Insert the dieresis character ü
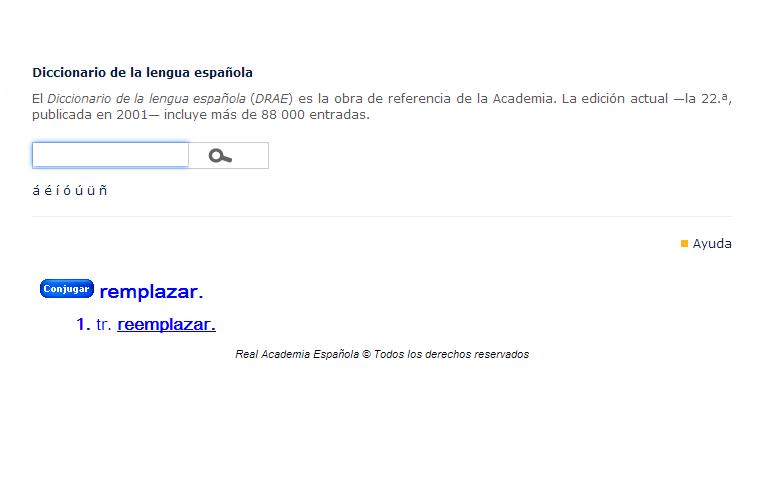The height and width of the screenshot is (487, 783). coord(90,191)
